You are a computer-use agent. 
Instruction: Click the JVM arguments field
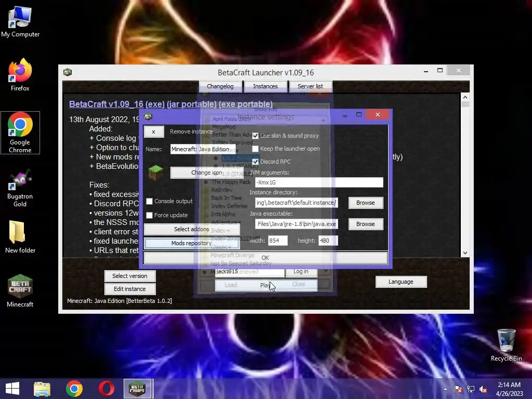(x=319, y=182)
